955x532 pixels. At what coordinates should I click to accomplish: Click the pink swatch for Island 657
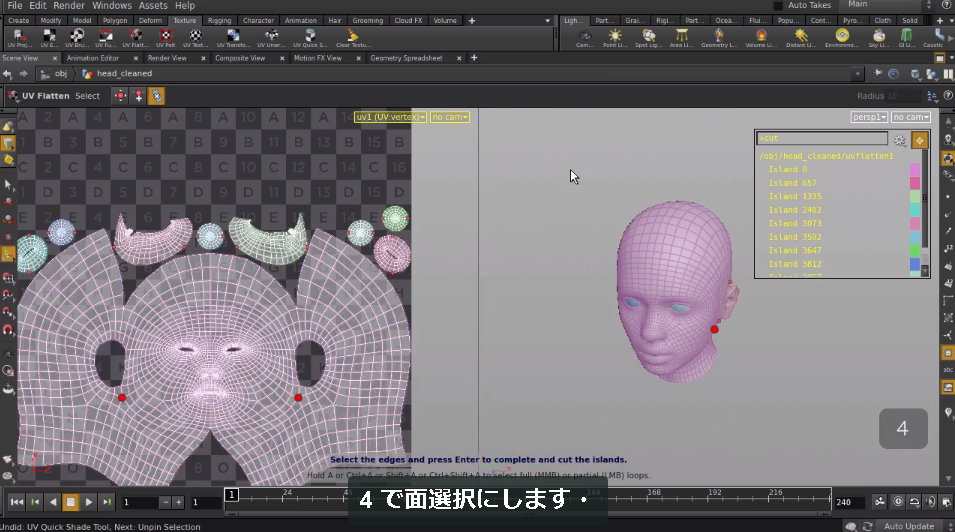point(915,183)
